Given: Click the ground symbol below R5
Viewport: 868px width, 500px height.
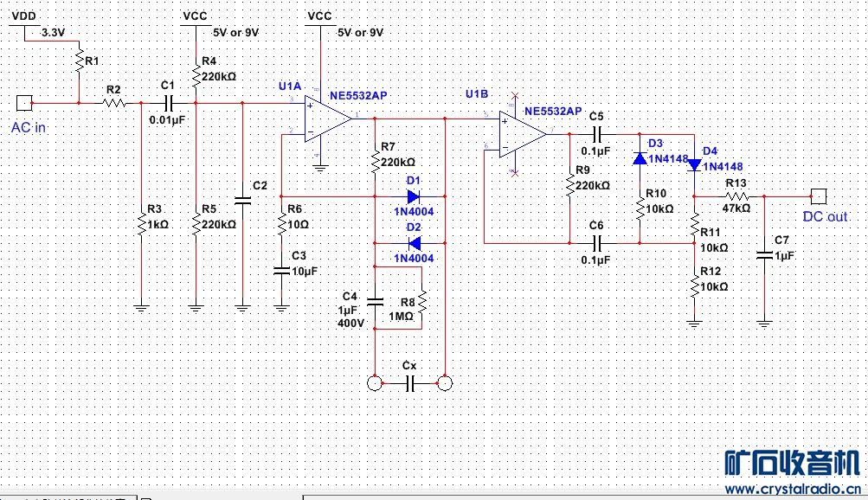Looking at the screenshot, I should tap(196, 308).
